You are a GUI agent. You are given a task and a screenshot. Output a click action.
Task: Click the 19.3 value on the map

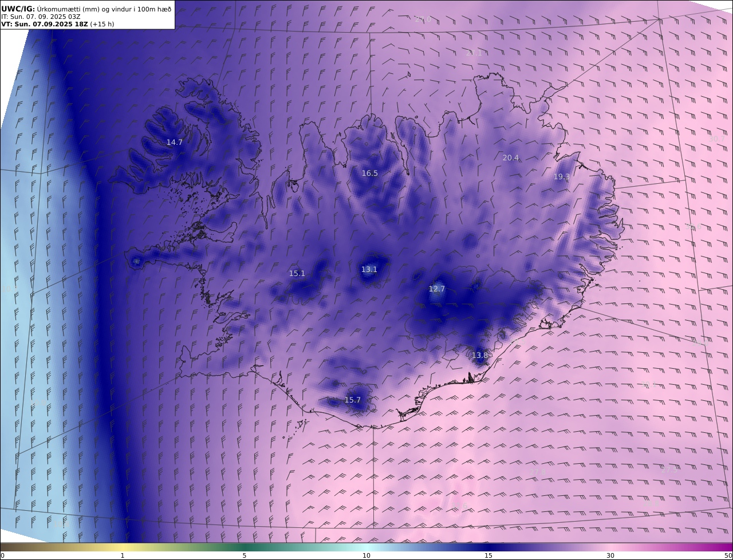561,176
